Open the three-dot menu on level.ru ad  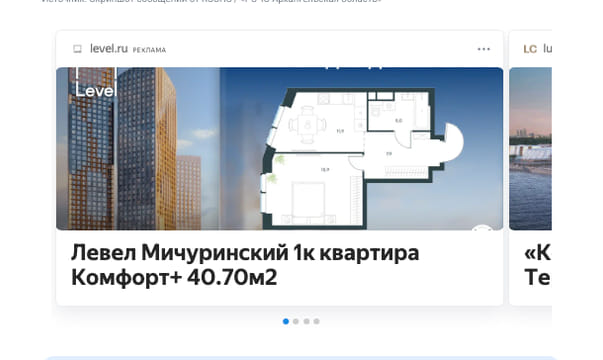[483, 49]
